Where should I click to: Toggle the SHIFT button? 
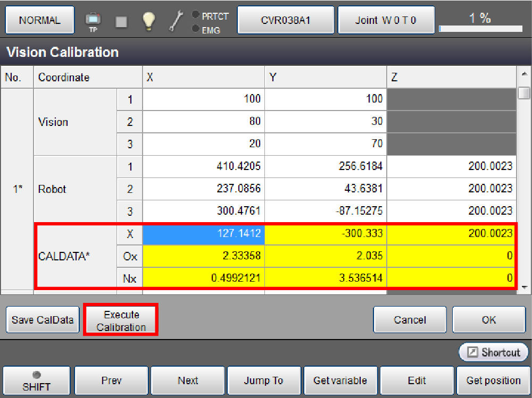point(37,380)
